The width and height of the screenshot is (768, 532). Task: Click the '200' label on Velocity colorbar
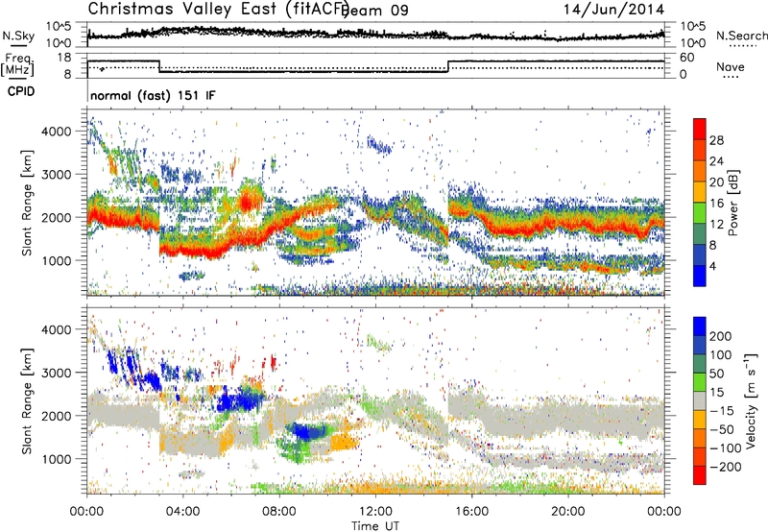click(721, 336)
